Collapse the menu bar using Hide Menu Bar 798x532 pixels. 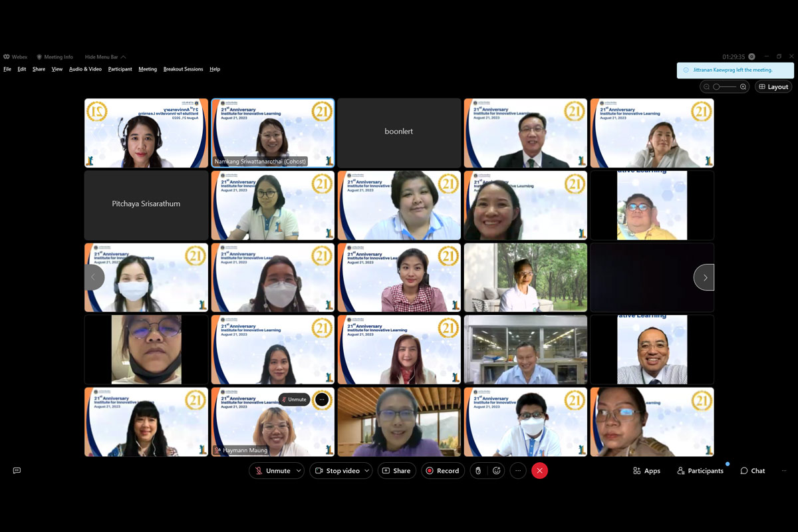(105, 57)
